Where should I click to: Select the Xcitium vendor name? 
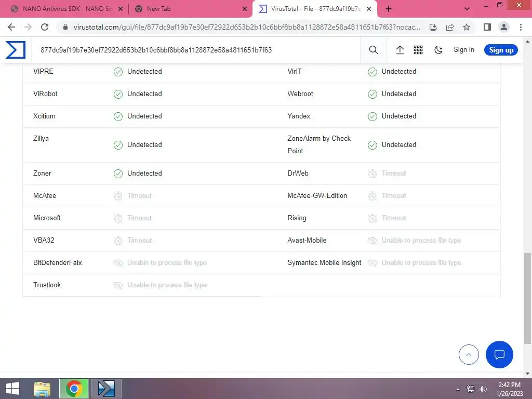pyautogui.click(x=44, y=116)
